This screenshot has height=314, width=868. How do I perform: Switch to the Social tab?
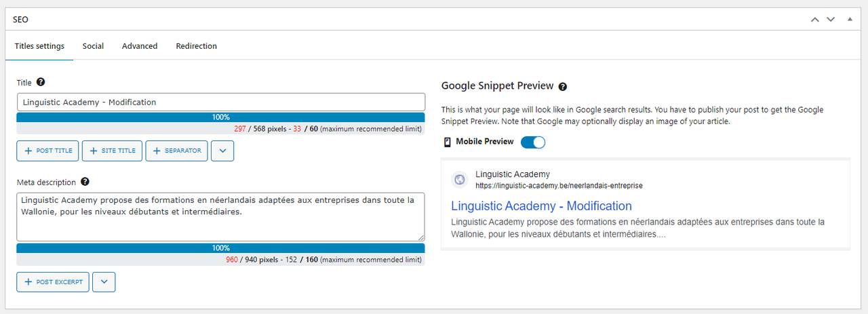(x=93, y=46)
